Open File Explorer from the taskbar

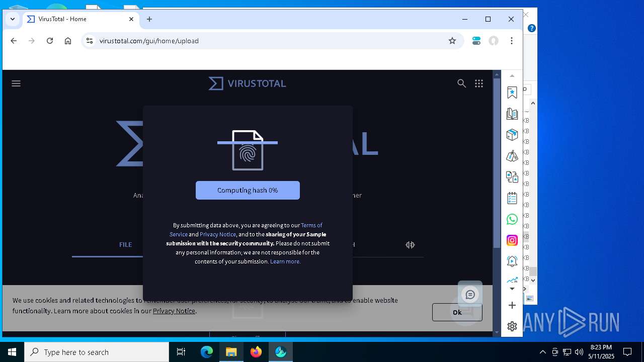[x=231, y=352]
